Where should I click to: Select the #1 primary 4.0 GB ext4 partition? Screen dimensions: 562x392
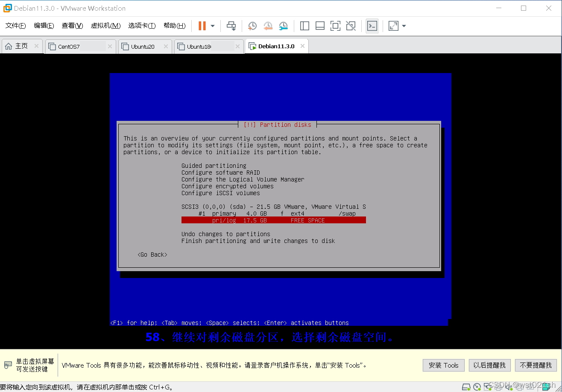click(274, 214)
